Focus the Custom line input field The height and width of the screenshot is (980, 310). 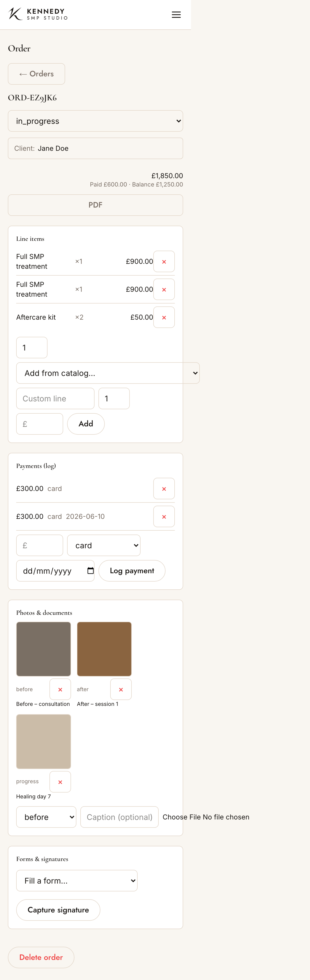click(55, 399)
